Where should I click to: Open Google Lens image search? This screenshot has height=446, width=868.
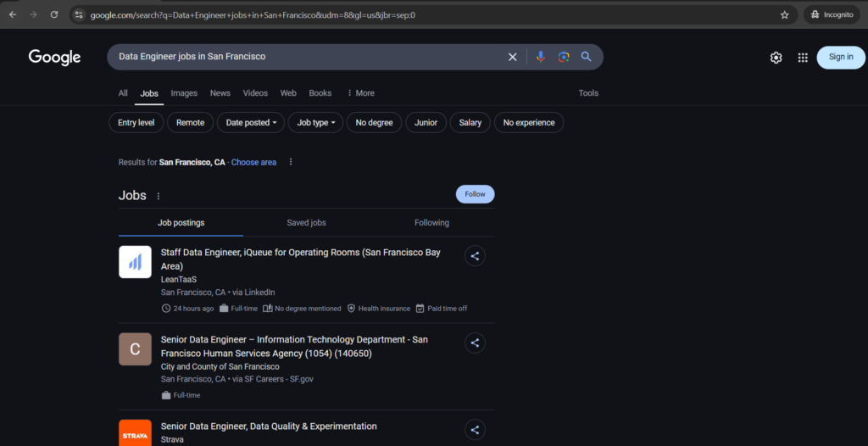pos(563,57)
